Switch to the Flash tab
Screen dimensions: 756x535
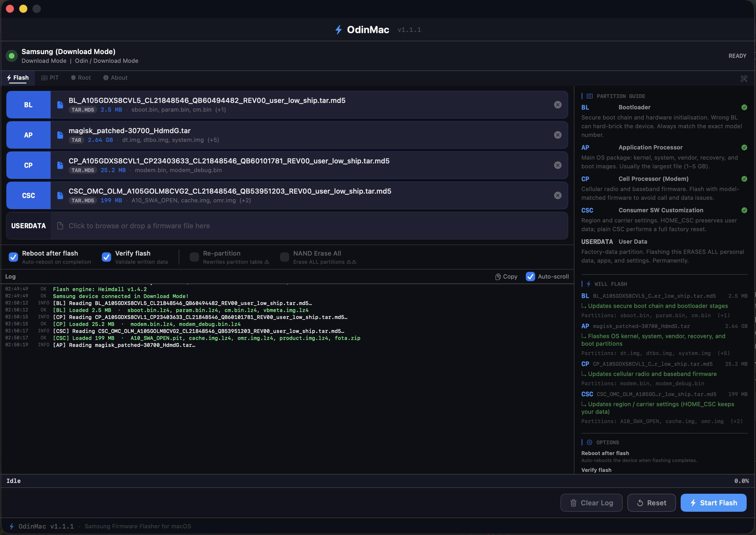tap(18, 78)
